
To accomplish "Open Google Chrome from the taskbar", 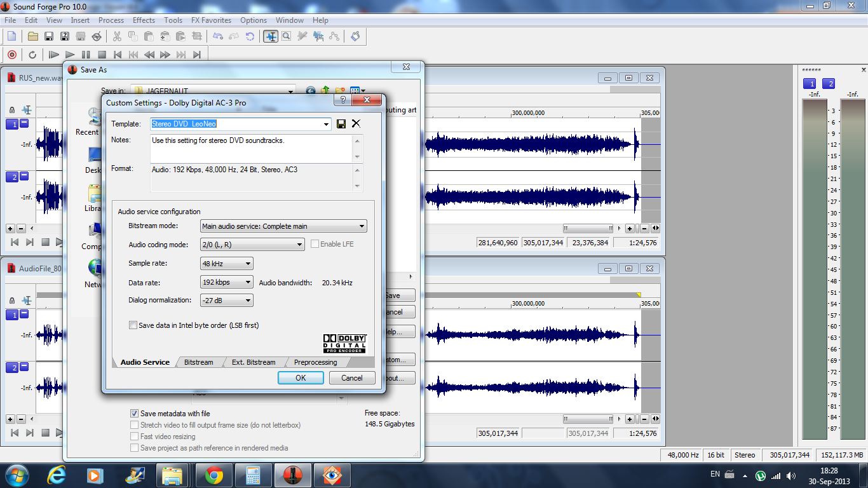I will pyautogui.click(x=214, y=475).
